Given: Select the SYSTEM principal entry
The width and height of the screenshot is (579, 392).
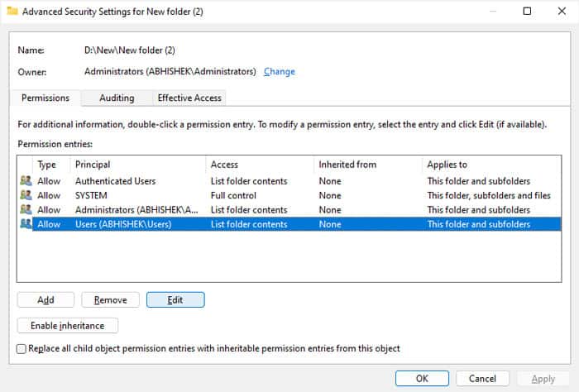Looking at the screenshot, I should pos(289,195).
